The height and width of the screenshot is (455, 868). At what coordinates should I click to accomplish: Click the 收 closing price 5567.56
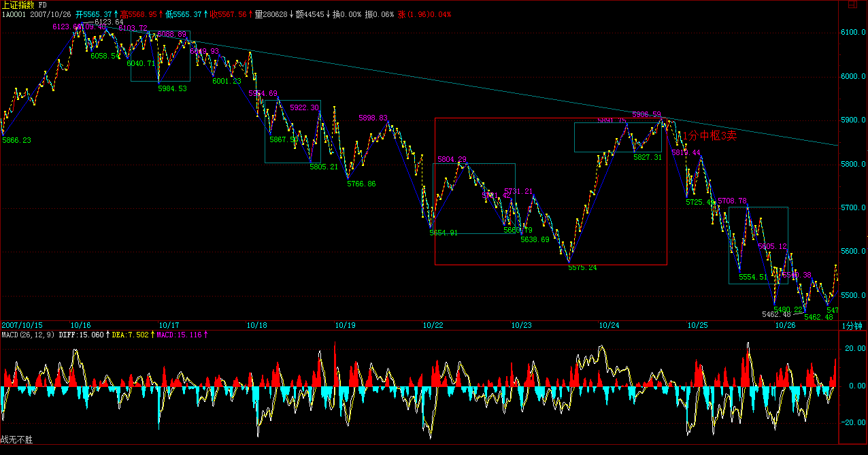click(229, 14)
